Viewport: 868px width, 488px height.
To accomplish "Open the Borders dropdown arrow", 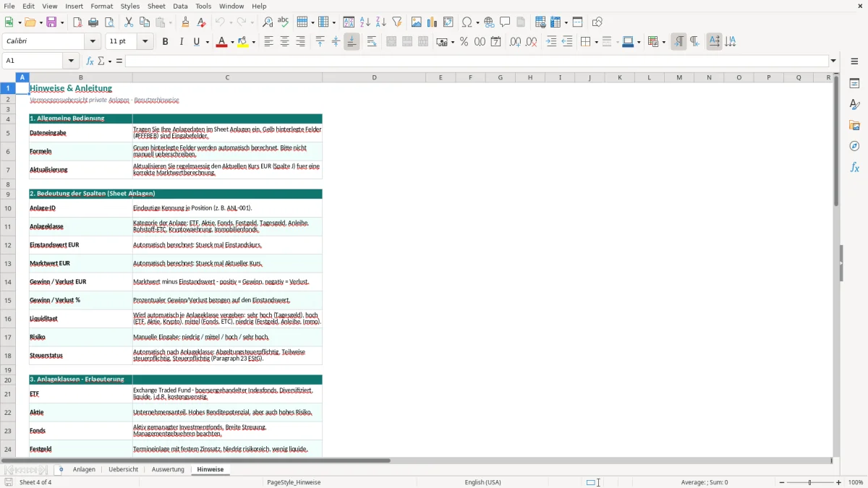I will click(596, 42).
